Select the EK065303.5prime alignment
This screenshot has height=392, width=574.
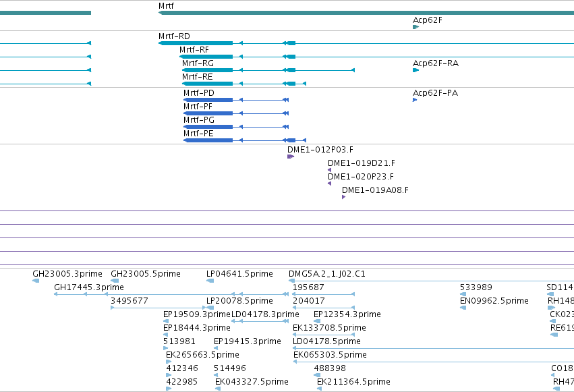434,362
